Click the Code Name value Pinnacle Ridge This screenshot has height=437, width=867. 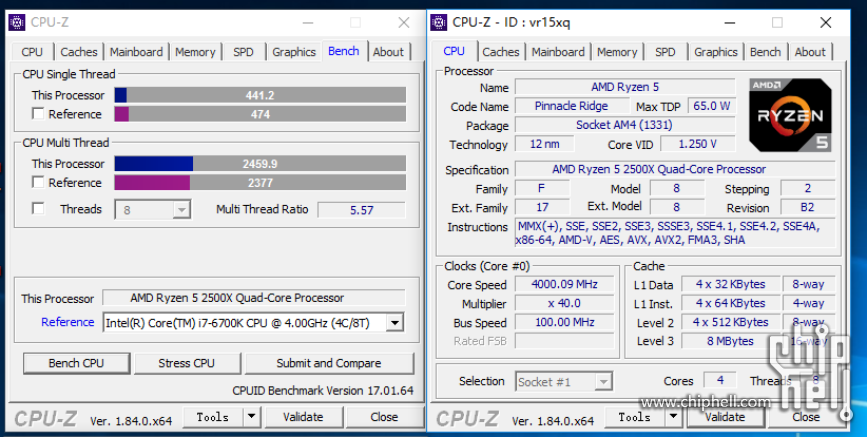point(572,106)
